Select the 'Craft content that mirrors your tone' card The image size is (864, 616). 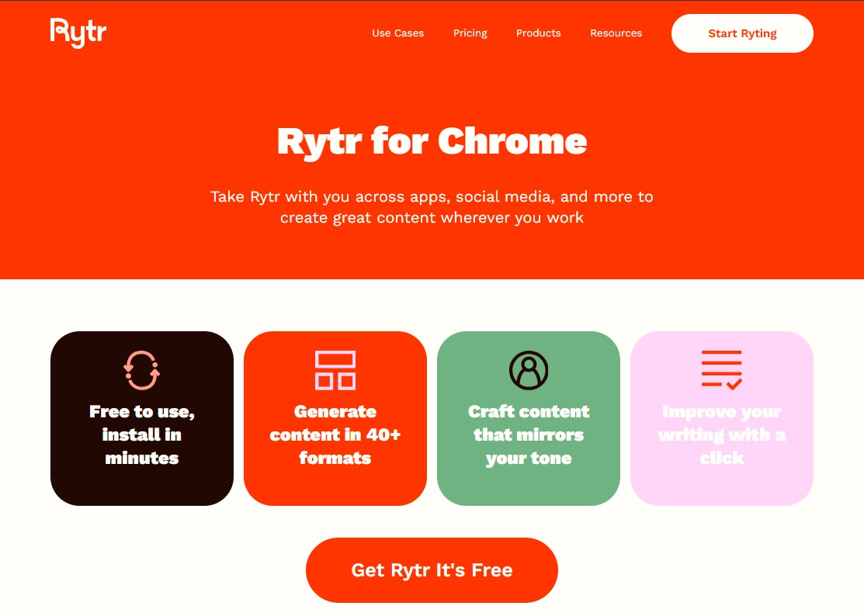(x=529, y=417)
